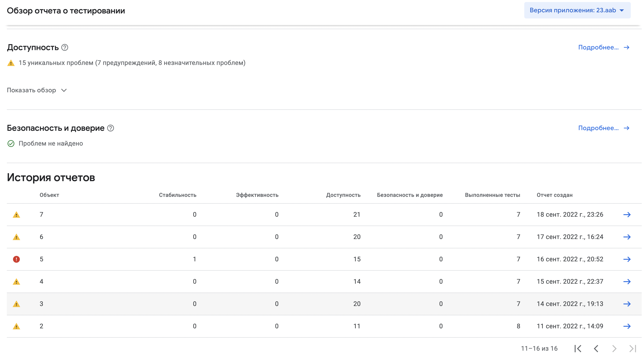Open report for object 3 via arrow
The height and width of the screenshot is (360, 644).
pos(627,304)
